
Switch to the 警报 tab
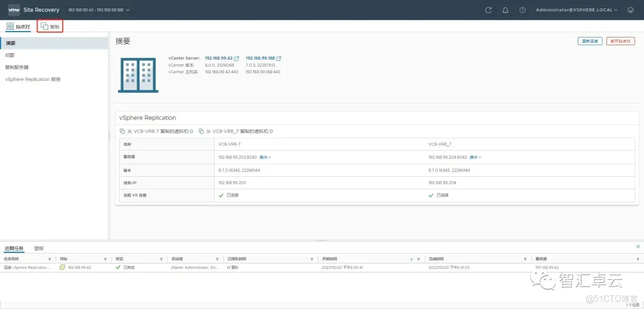39,248
